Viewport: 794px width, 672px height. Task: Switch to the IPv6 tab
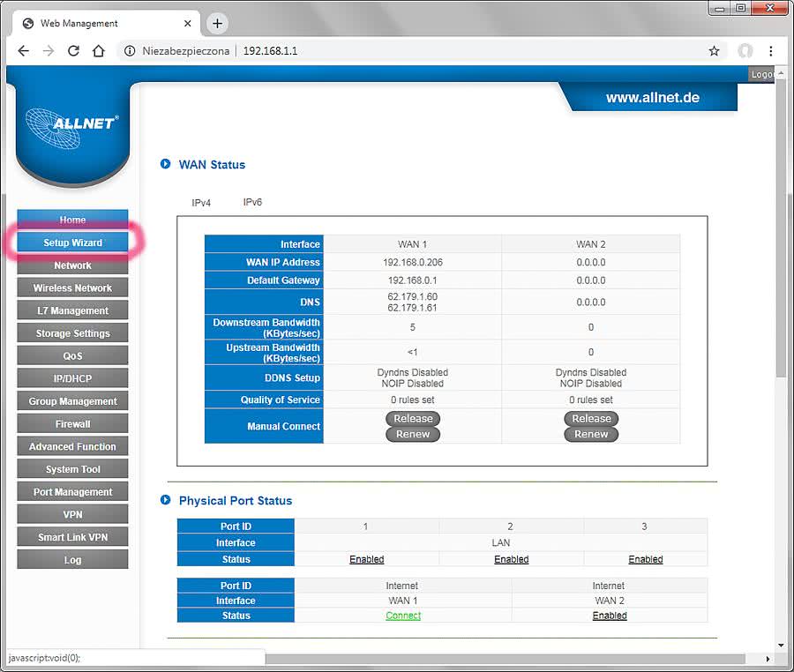point(252,202)
